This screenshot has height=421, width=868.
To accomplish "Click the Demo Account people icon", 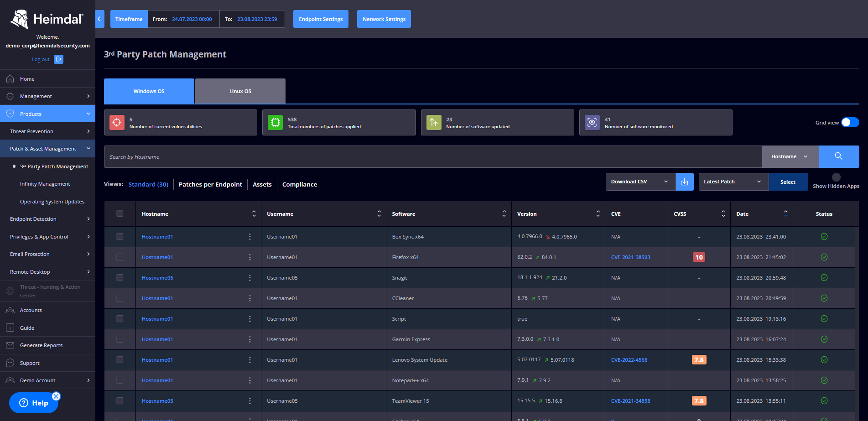I will click(x=10, y=380).
